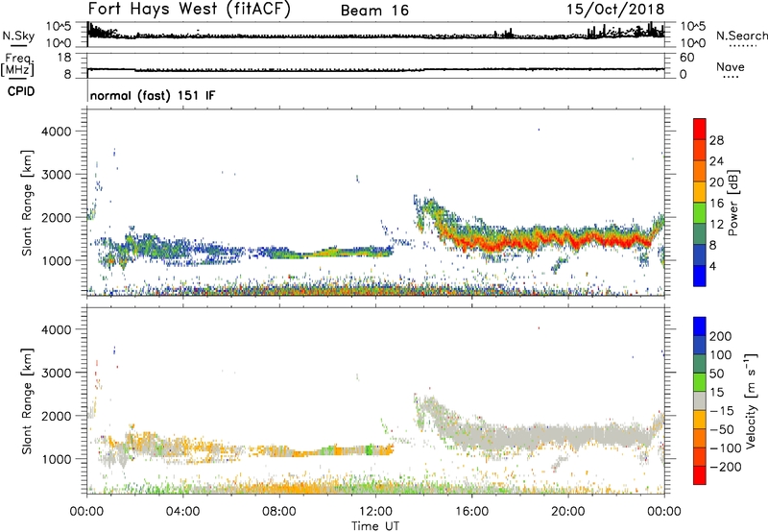
Task: Click the "200" velocity colorbar tick label
Action: click(x=721, y=336)
